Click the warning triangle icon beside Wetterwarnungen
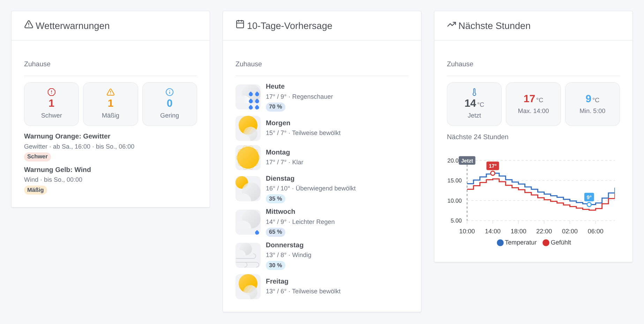 tap(29, 24)
